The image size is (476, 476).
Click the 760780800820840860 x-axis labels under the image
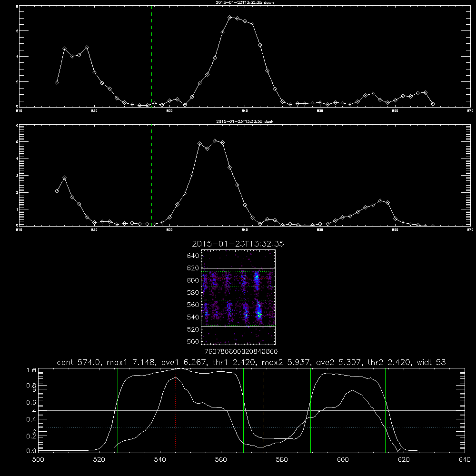241,352
